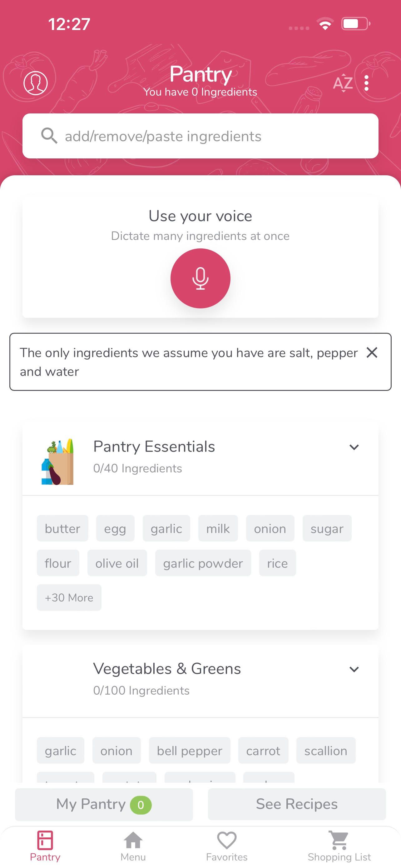Toggle the garlic powder ingredient chip
Image resolution: width=401 pixels, height=868 pixels.
point(203,563)
